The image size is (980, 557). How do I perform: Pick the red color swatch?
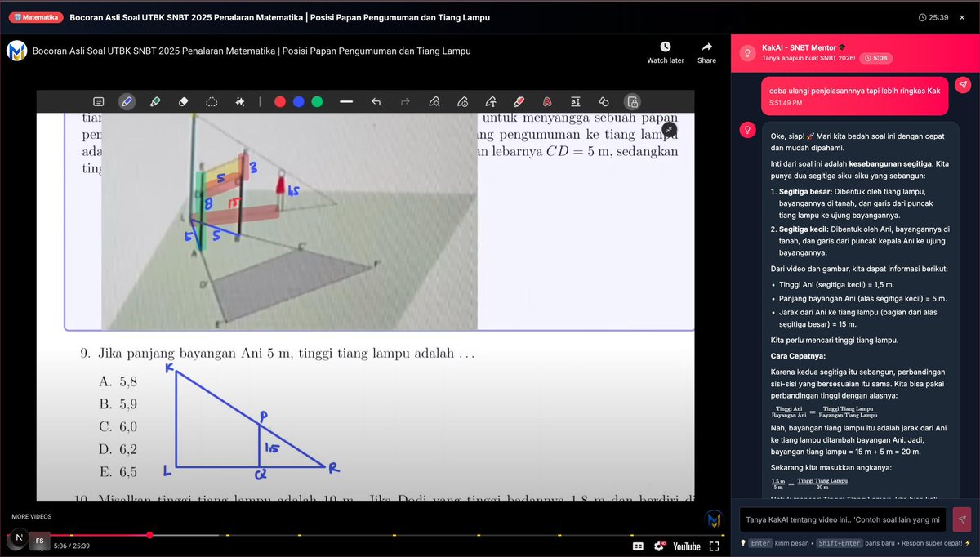[x=280, y=101]
